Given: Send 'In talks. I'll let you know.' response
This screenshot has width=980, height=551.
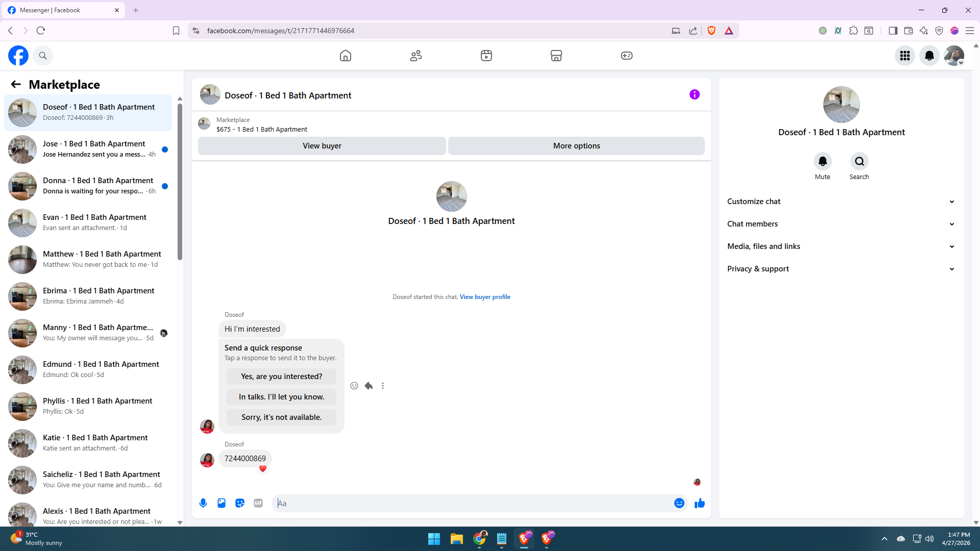Looking at the screenshot, I should pos(282,397).
